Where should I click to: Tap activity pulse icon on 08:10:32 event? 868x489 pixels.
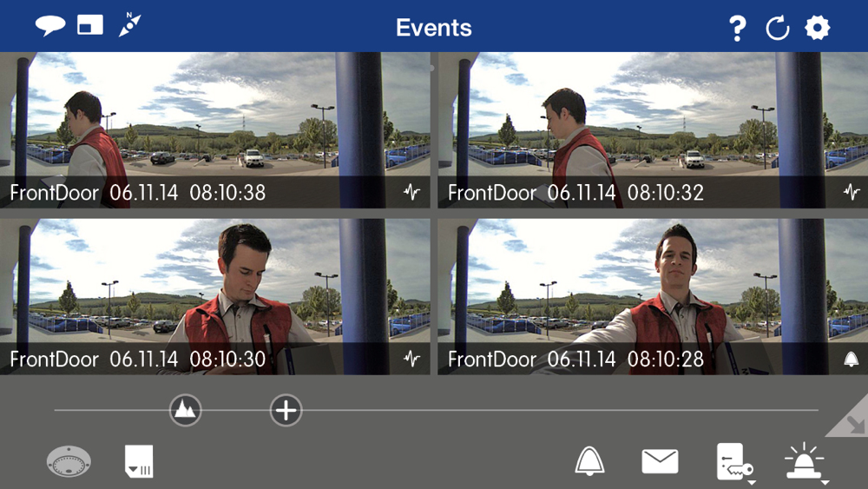[x=852, y=192]
